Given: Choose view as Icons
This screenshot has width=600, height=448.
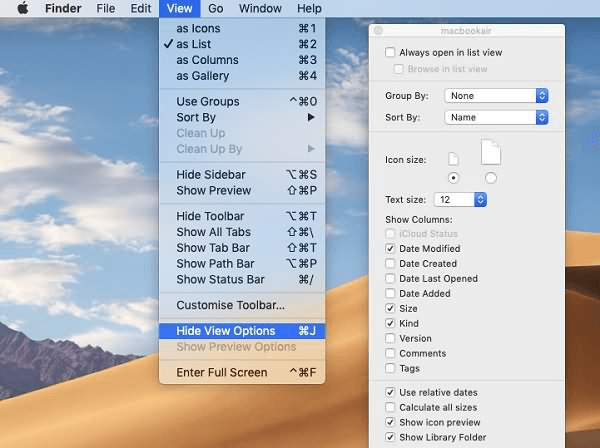Looking at the screenshot, I should click(242, 28).
